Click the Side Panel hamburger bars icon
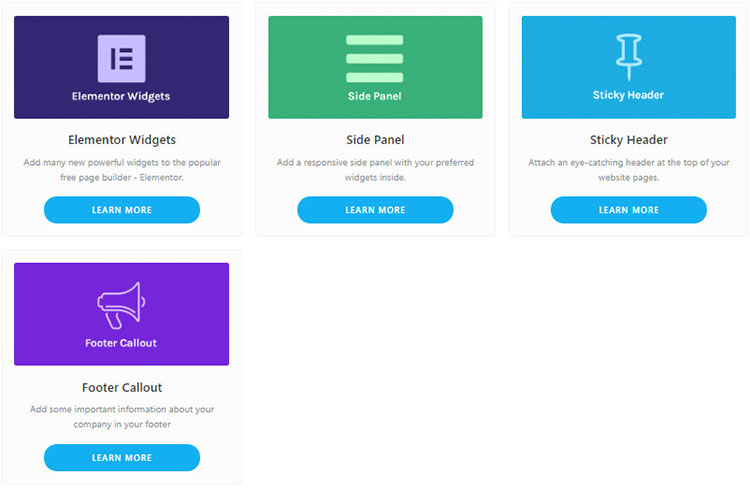This screenshot has width=750, height=489. [x=374, y=58]
